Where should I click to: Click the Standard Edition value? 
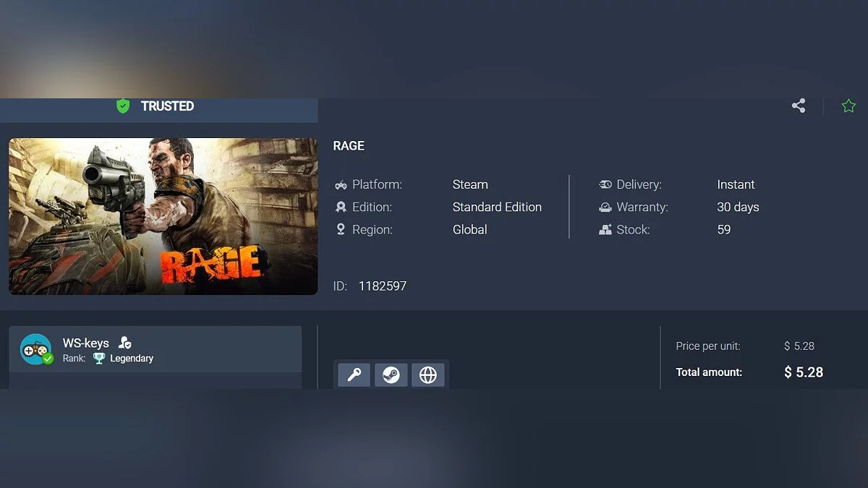click(x=497, y=207)
